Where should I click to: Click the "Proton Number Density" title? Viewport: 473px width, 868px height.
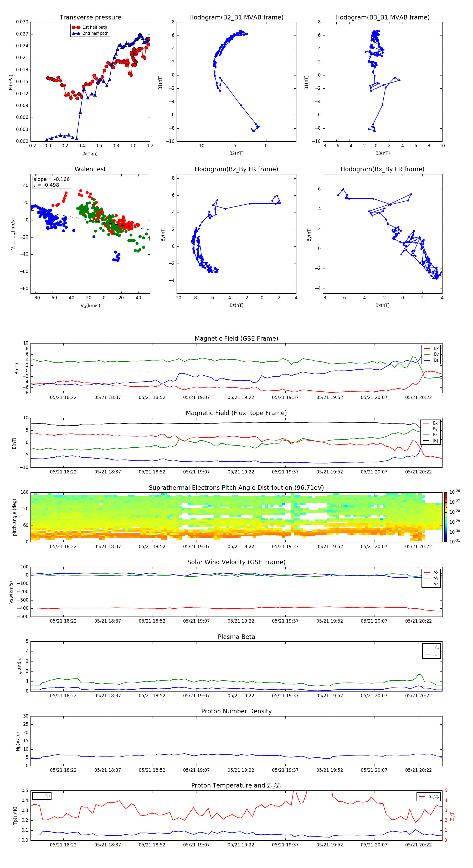236,711
